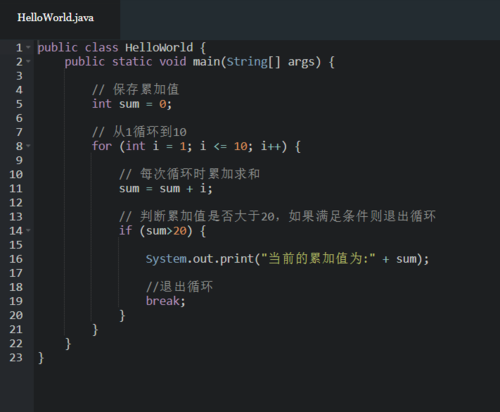Click the string literal "当前的累加值为:"
This screenshot has height=412, width=500.
point(318,259)
